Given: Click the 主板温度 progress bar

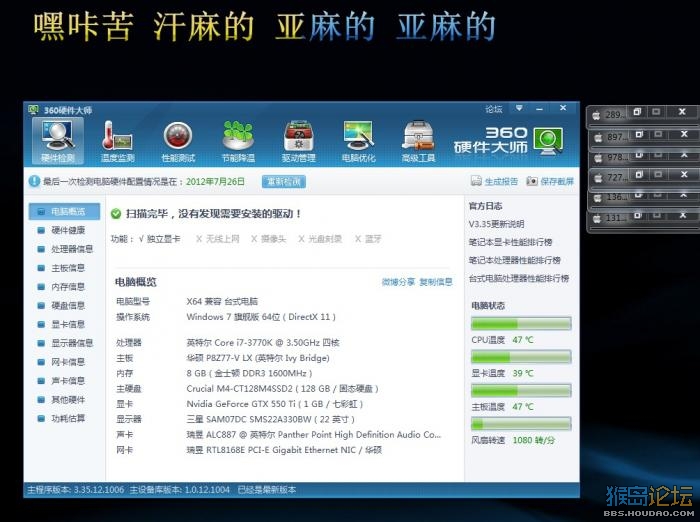Looking at the screenshot, I should coord(521,390).
